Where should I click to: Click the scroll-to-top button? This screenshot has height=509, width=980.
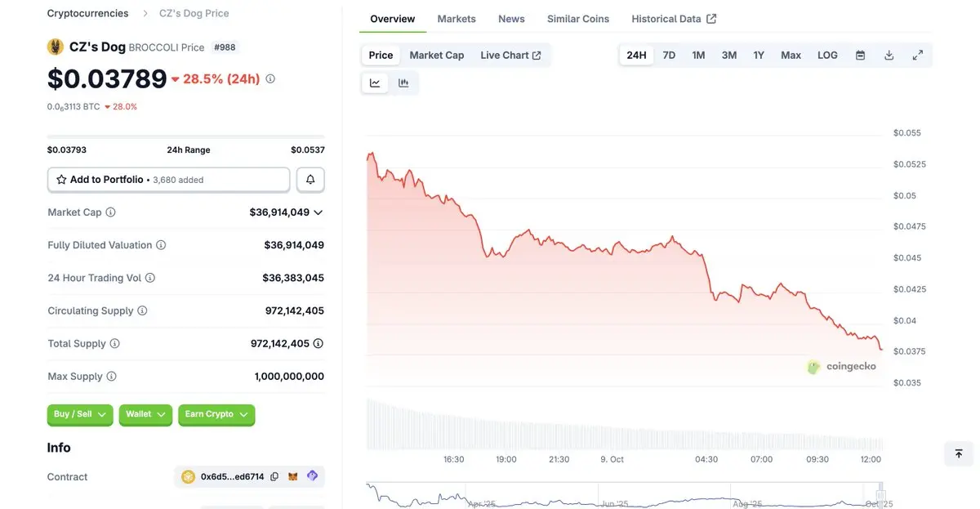pyautogui.click(x=959, y=453)
